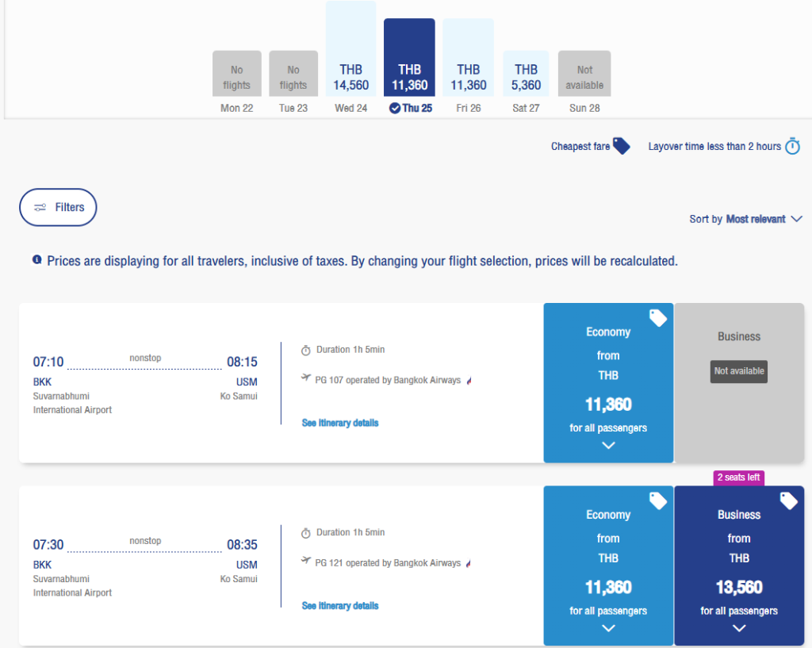Select the Thu 25 fare date tile
Image resolution: width=812 pixels, height=648 pixels.
[409, 57]
